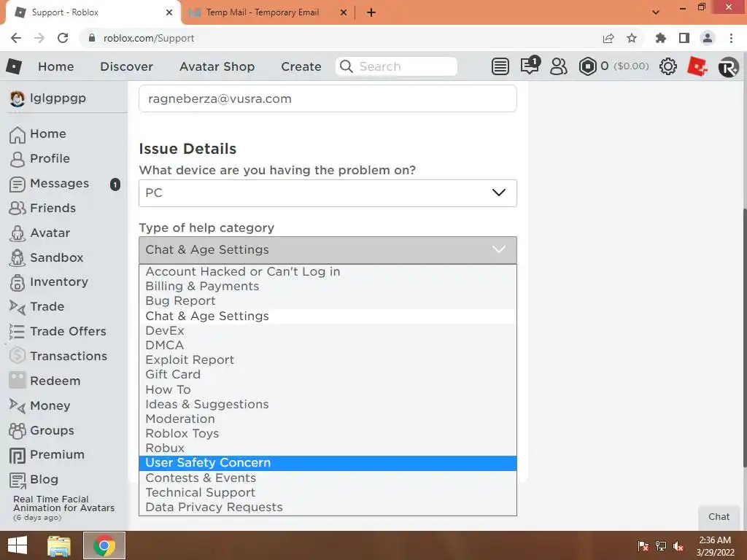The image size is (747, 560).
Task: Choose Exploit Report option
Action: [x=328, y=360]
